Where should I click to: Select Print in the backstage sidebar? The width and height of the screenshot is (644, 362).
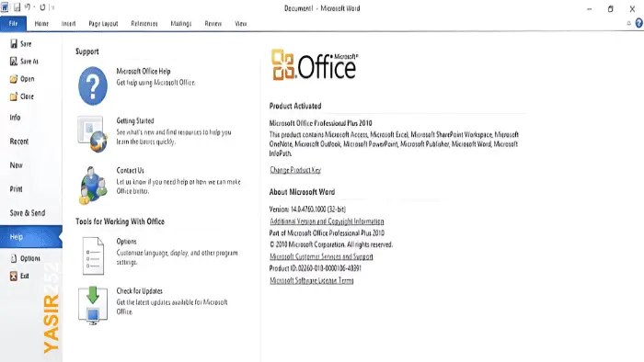[16, 189]
